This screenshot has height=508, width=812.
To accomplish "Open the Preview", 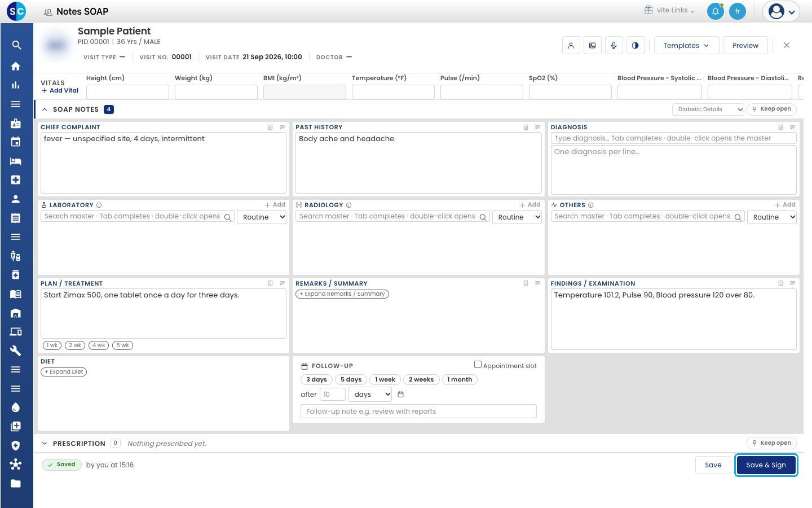I will (x=745, y=46).
